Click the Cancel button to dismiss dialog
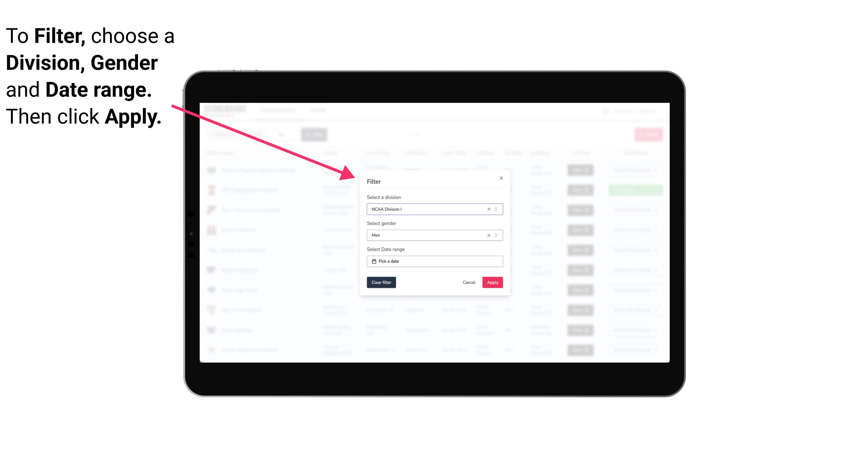The width and height of the screenshot is (868, 467). (469, 283)
